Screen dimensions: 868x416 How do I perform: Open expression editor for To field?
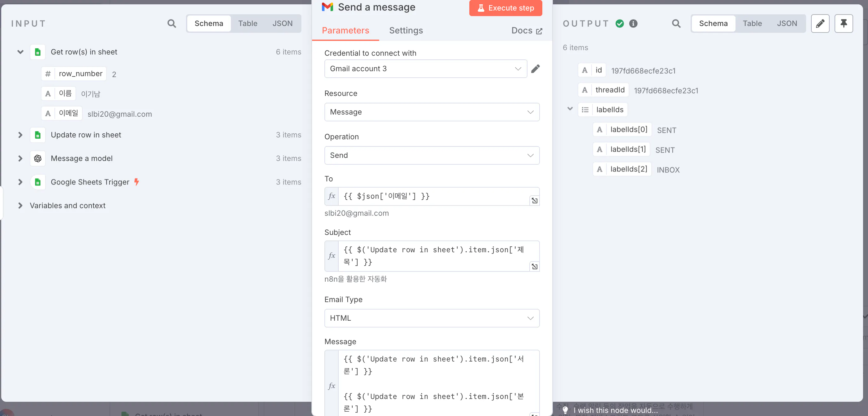tap(534, 201)
